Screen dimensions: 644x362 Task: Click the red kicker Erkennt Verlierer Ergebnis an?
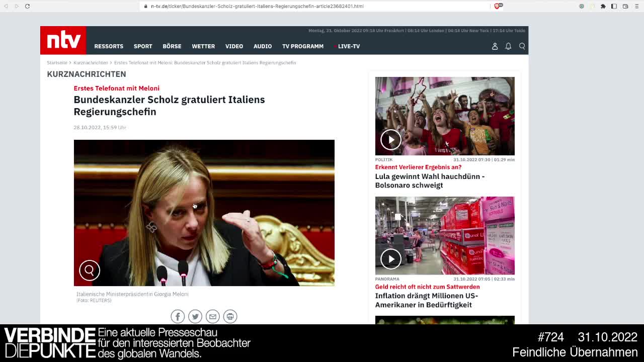click(x=418, y=167)
